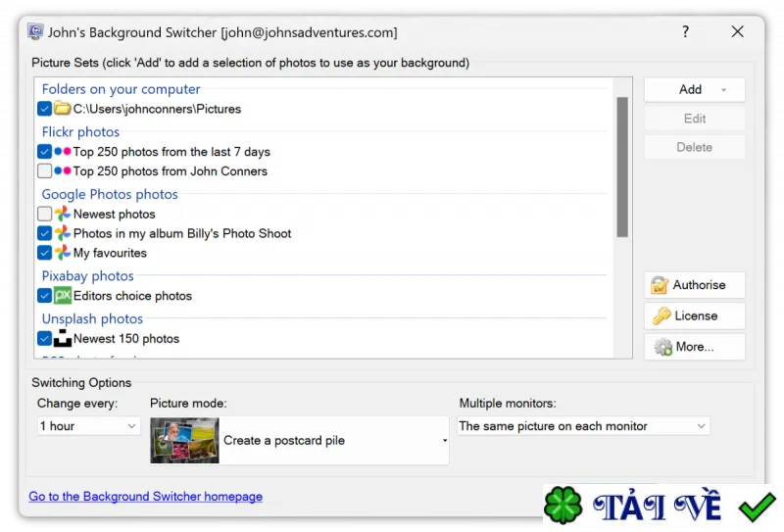
Task: Click the folder icon for C:\Users\johnconners\Pictures
Action: [x=62, y=108]
